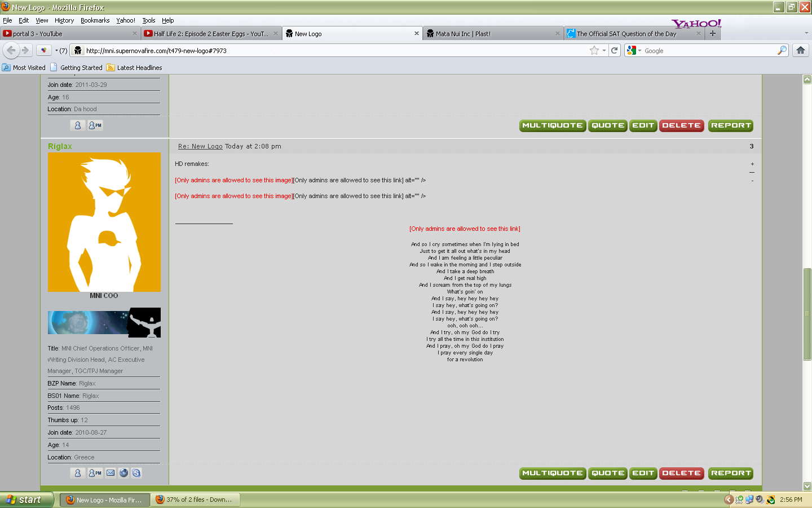Give post 3 a thumbs down
The image size is (812, 508).
[752, 181]
